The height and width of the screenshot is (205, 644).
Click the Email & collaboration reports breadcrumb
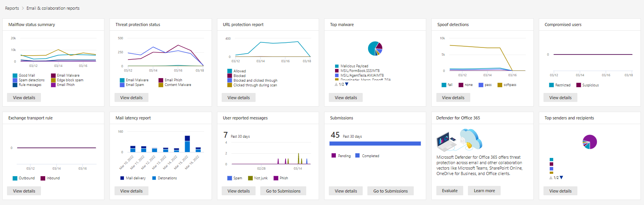pyautogui.click(x=53, y=8)
